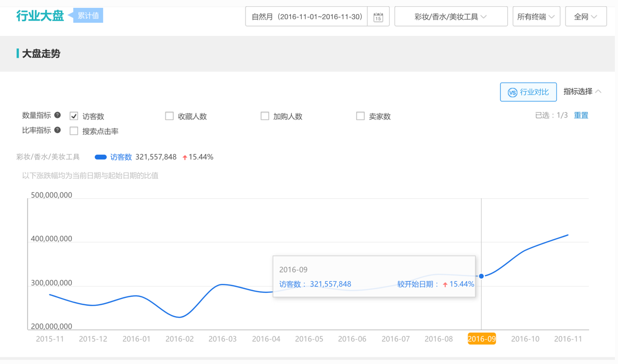
Task: Click the 2015-11 axis label
Action: pos(49,339)
